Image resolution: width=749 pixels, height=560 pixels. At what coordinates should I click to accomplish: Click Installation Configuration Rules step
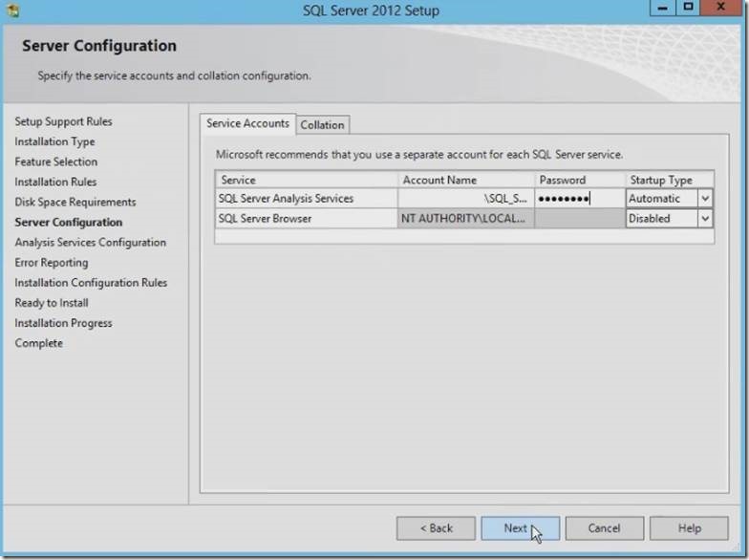pyautogui.click(x=92, y=283)
